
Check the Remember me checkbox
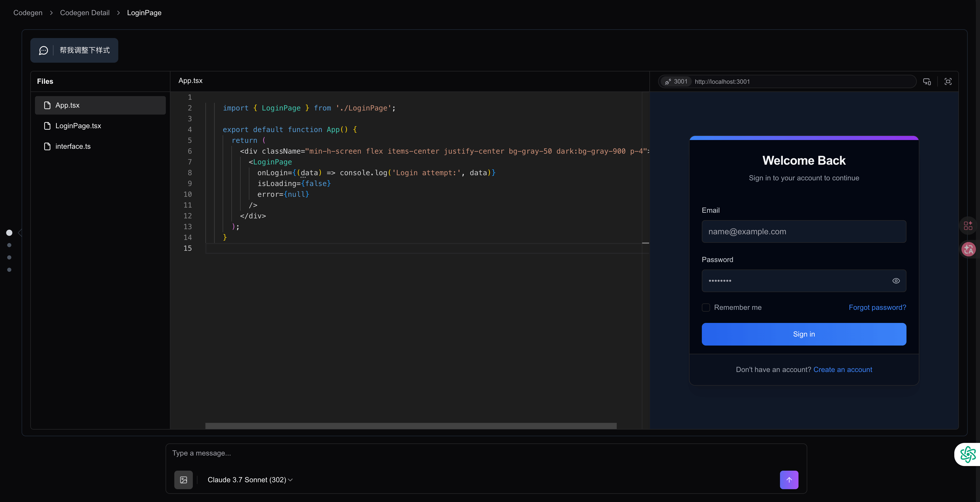[706, 307]
